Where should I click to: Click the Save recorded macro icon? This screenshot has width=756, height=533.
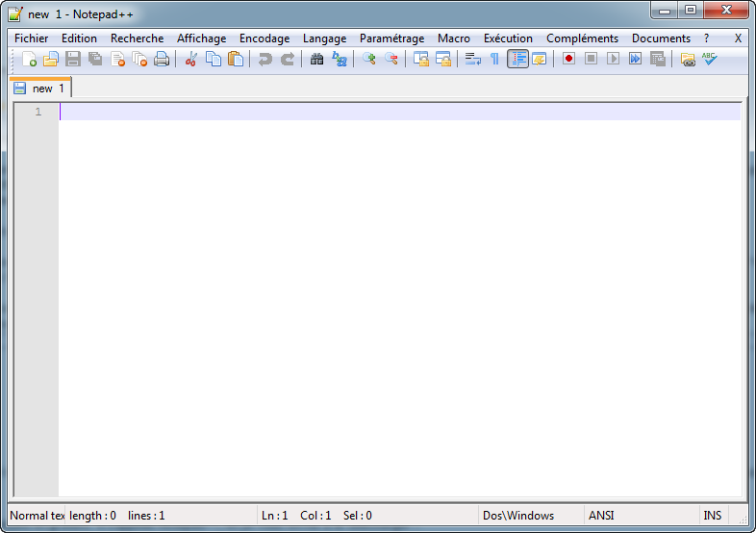[x=658, y=59]
